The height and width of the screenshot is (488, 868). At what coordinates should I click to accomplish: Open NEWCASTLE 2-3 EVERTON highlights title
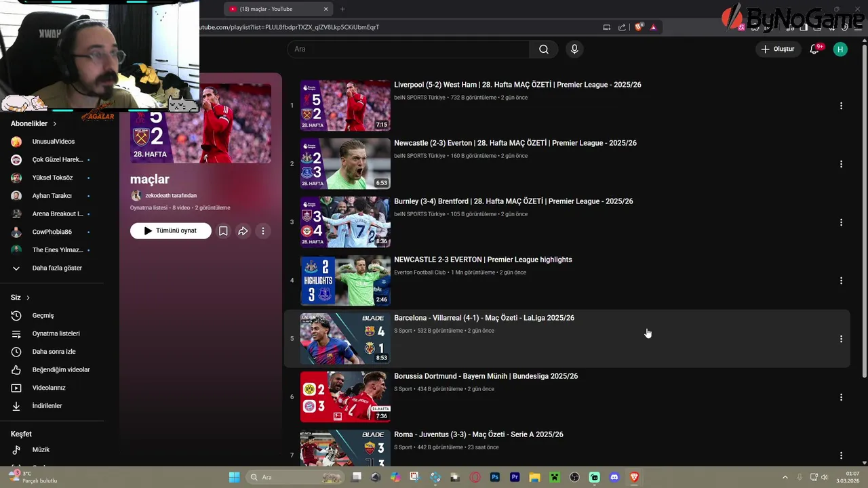click(483, 260)
